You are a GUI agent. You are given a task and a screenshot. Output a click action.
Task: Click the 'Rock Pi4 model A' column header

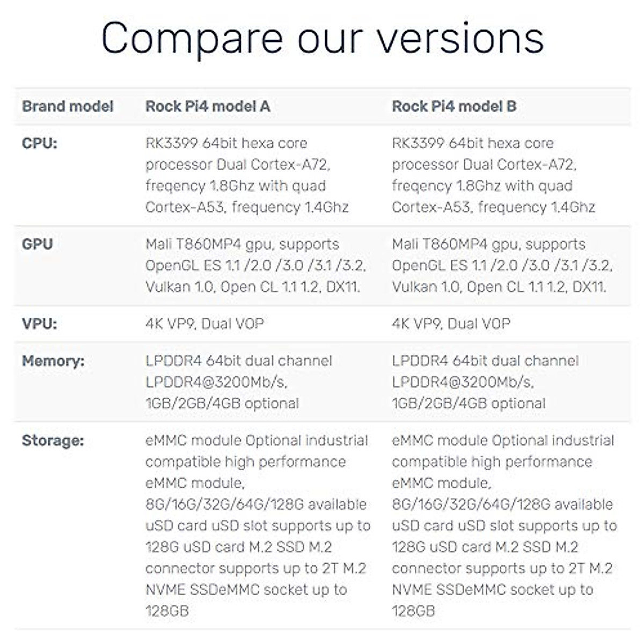[208, 106]
